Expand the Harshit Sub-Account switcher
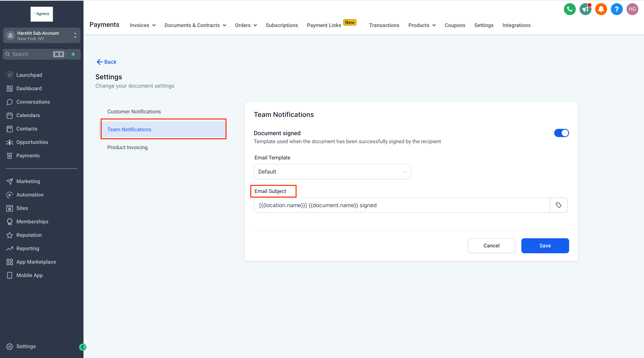Image resolution: width=644 pixels, height=358 pixels. [42, 36]
